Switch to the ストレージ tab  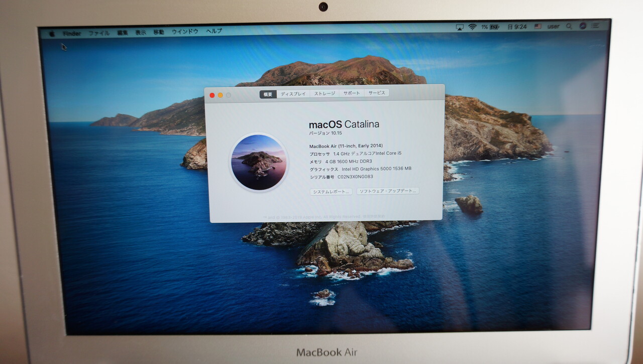325,93
